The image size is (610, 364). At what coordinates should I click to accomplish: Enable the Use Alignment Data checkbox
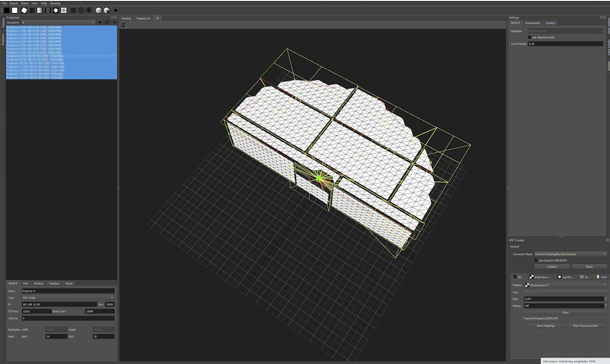(x=530, y=37)
